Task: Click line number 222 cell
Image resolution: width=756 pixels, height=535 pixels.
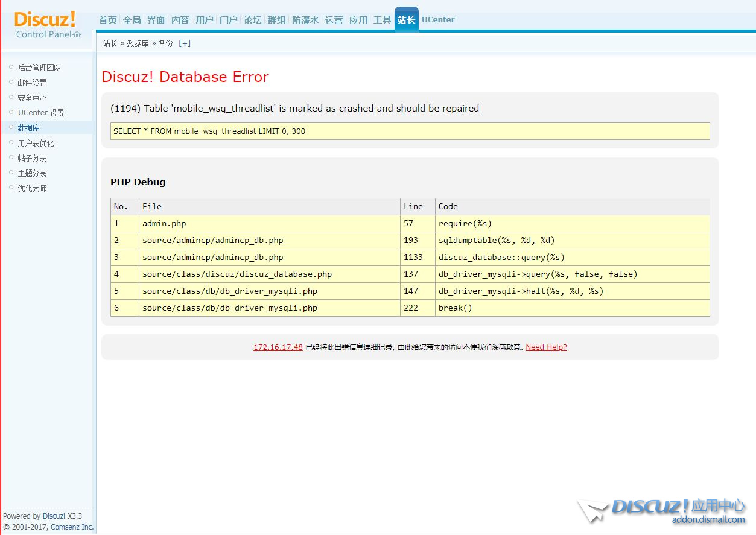Action: click(x=418, y=308)
